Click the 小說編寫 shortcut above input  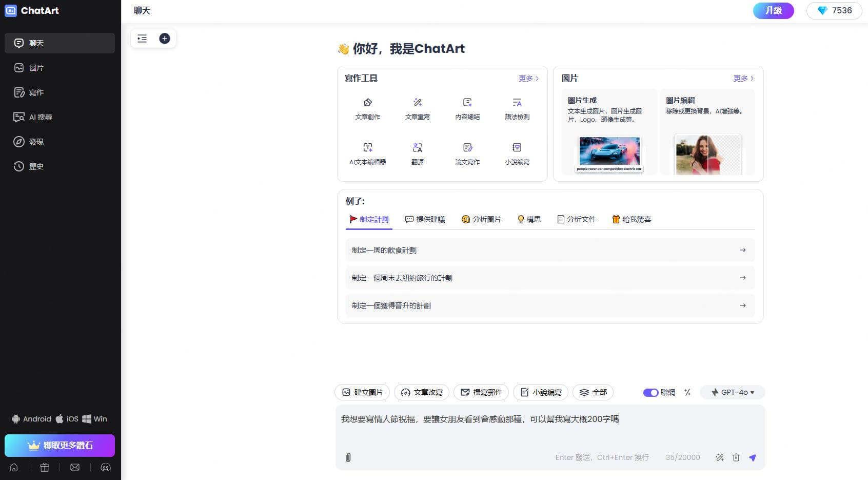[541, 392]
